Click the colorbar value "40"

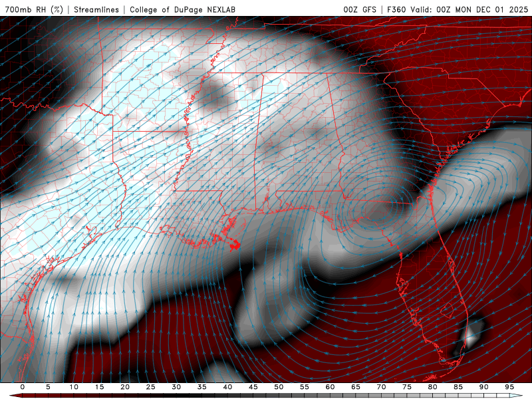click(227, 387)
